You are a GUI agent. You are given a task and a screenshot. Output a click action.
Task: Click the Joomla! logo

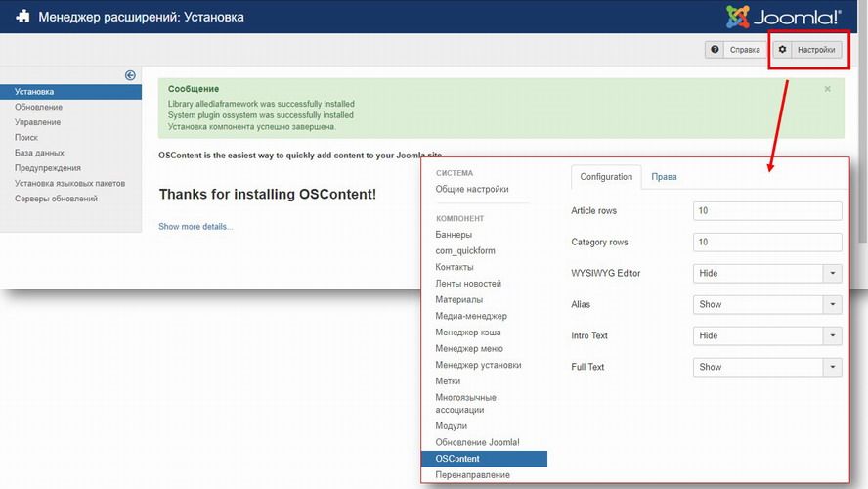click(783, 18)
